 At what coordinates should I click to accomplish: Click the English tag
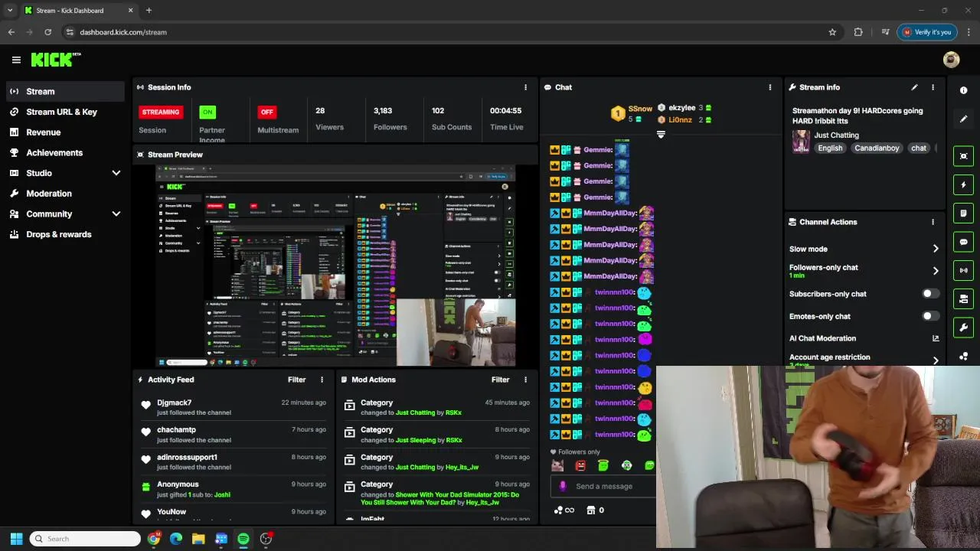(x=830, y=148)
